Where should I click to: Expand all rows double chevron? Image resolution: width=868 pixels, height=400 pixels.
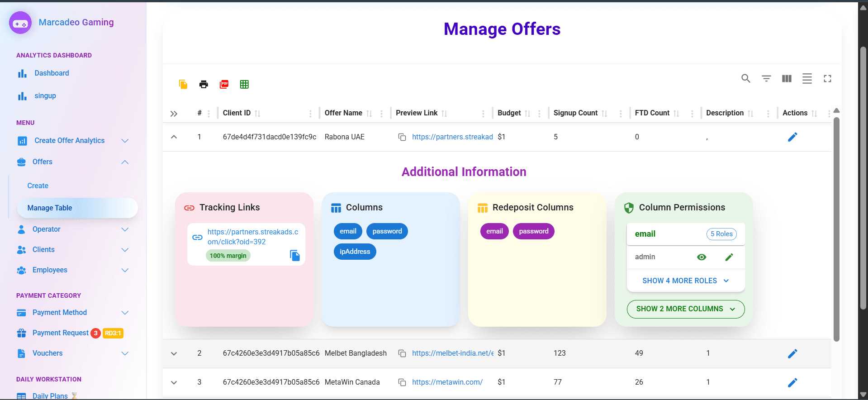point(174,114)
